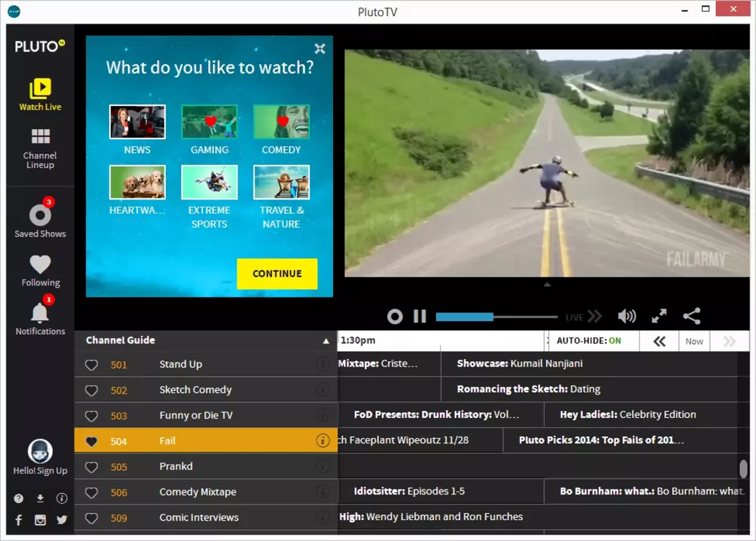
Task: Open FoD Presents: Drunk History program
Action: pyautogui.click(x=441, y=415)
